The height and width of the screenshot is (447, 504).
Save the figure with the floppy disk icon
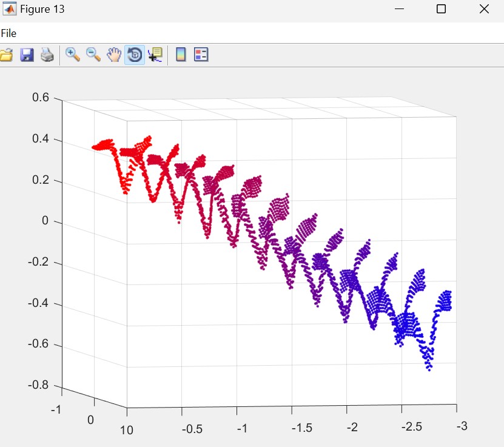tap(27, 55)
